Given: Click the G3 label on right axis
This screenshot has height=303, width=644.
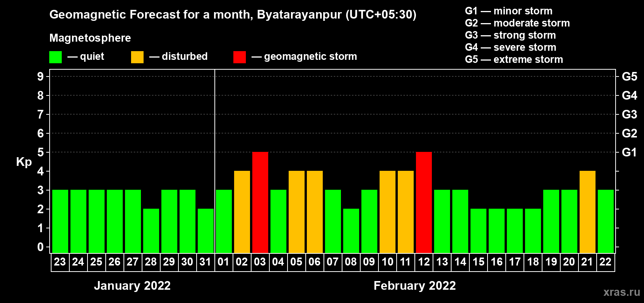Looking at the screenshot, I should click(x=629, y=114).
